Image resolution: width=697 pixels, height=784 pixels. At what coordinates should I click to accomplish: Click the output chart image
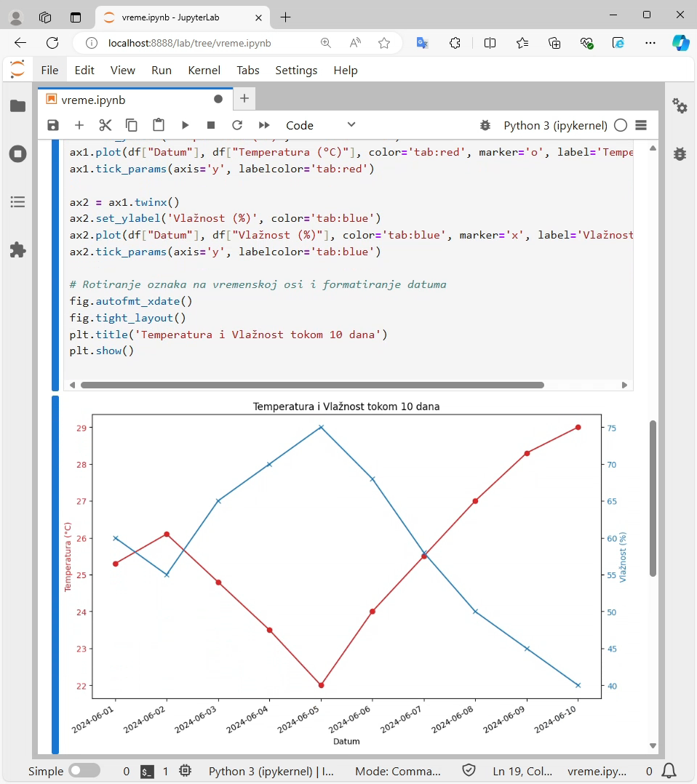click(346, 574)
